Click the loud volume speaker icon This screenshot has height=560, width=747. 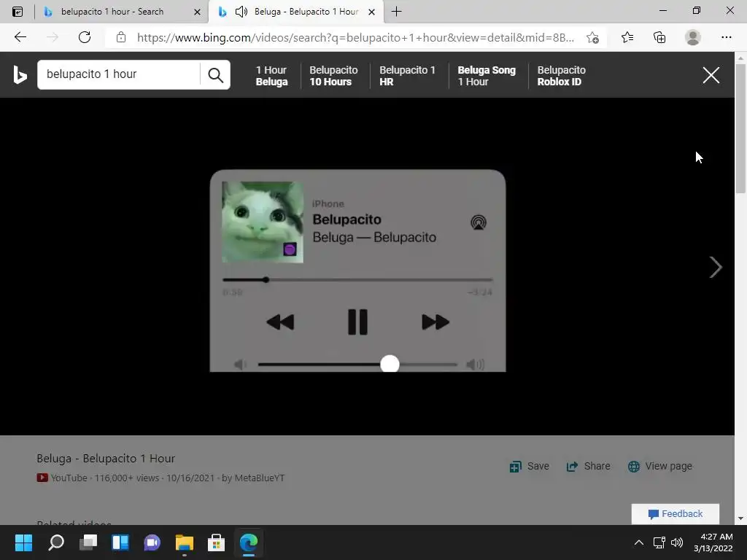pos(475,365)
